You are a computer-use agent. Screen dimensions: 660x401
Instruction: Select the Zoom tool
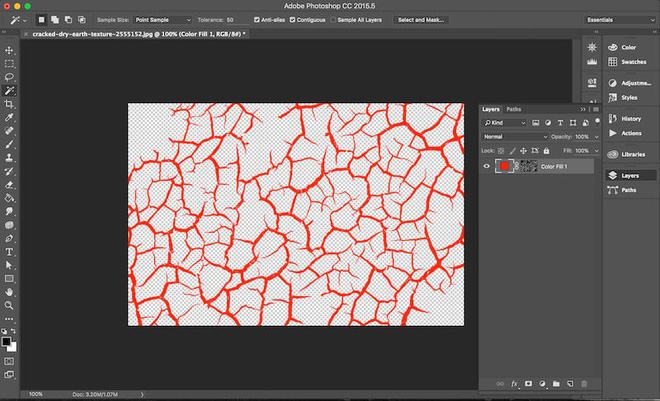coord(10,305)
